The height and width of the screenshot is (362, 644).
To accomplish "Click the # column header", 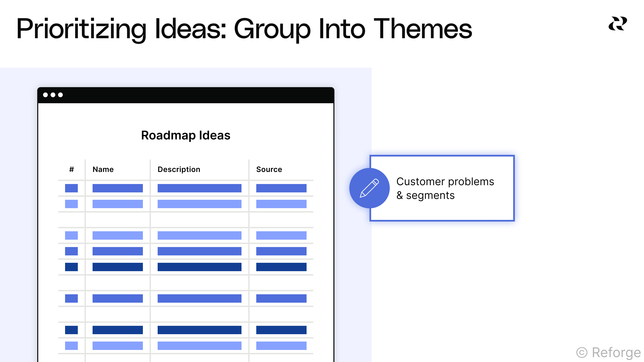I will point(71,169).
